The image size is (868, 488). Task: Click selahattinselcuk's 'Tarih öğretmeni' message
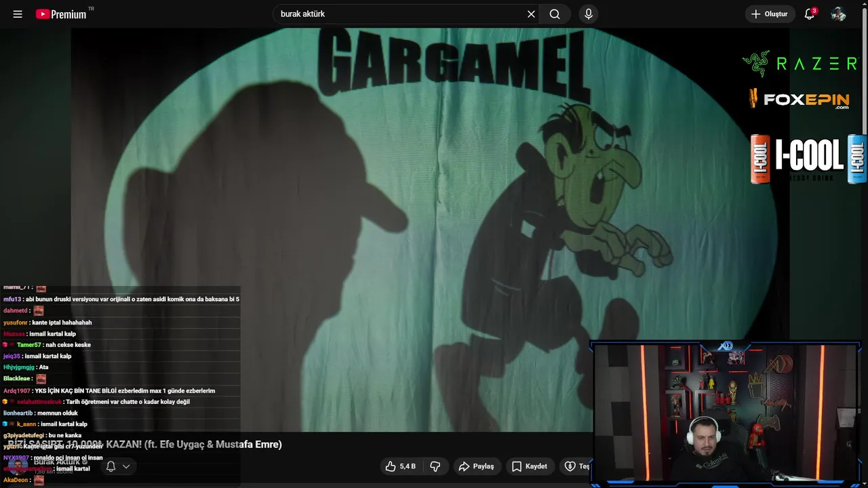pos(96,402)
